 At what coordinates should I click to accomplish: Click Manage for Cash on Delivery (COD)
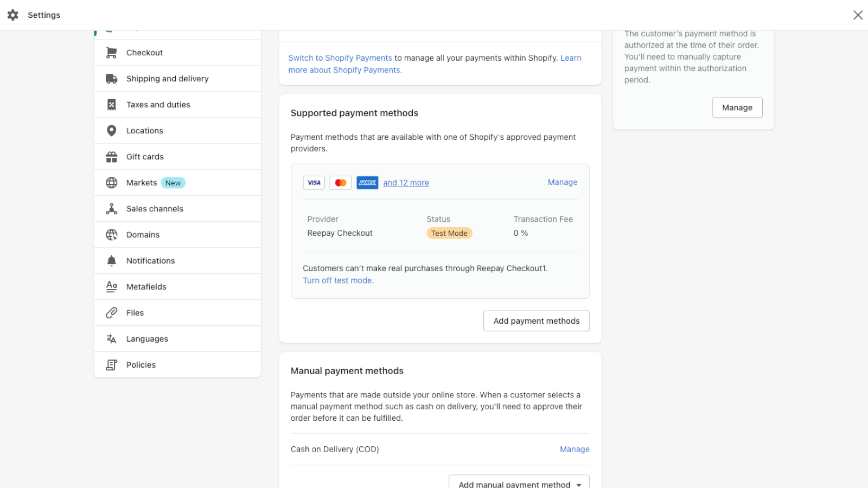point(574,449)
